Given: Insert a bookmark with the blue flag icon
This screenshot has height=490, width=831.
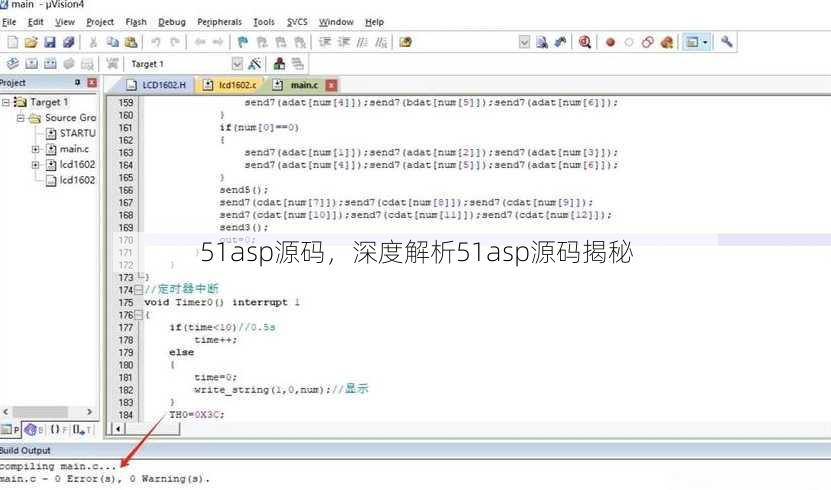Looking at the screenshot, I should (x=243, y=42).
